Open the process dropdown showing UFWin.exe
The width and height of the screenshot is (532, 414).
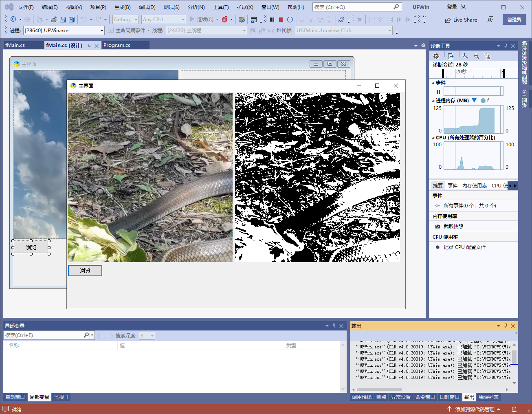[64, 31]
